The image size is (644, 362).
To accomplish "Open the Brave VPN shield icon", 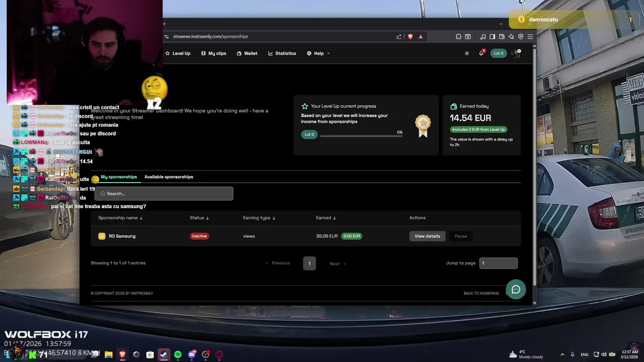I will (x=521, y=37).
